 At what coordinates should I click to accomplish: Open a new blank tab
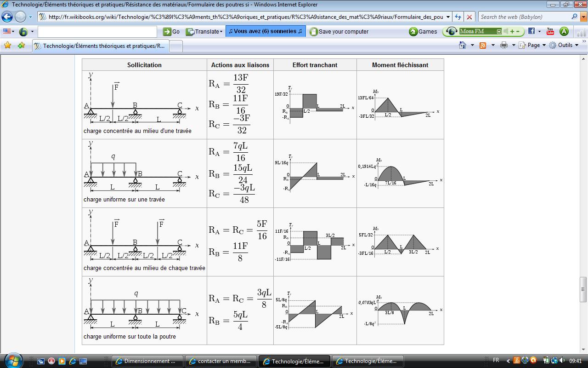pyautogui.click(x=176, y=46)
